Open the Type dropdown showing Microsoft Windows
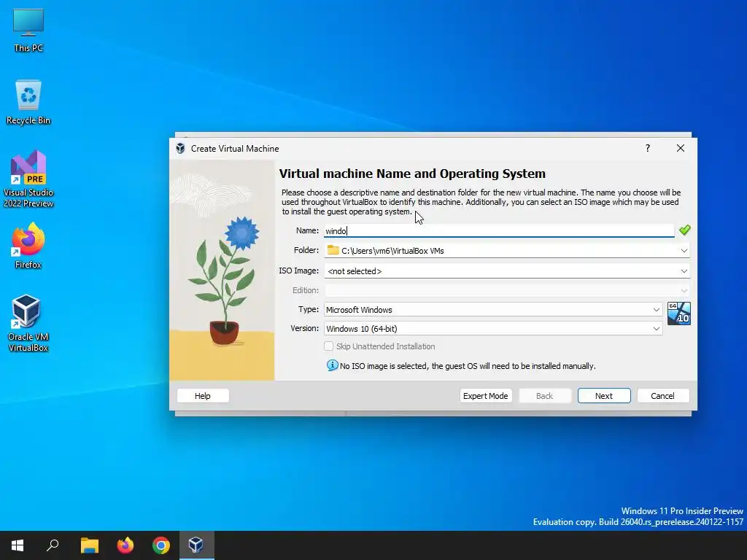 [493, 309]
